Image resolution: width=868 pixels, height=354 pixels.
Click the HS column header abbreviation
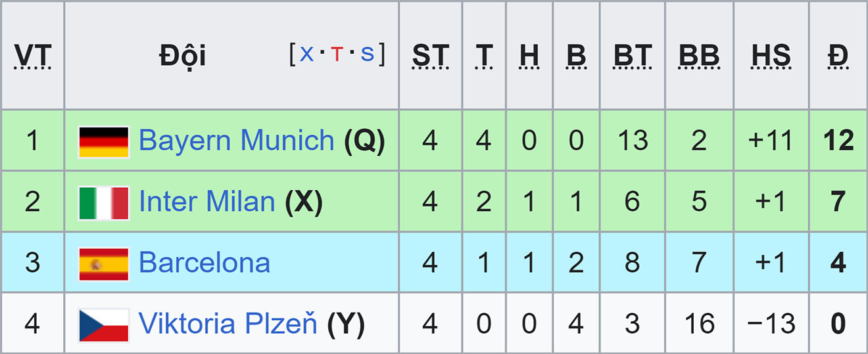(x=771, y=56)
